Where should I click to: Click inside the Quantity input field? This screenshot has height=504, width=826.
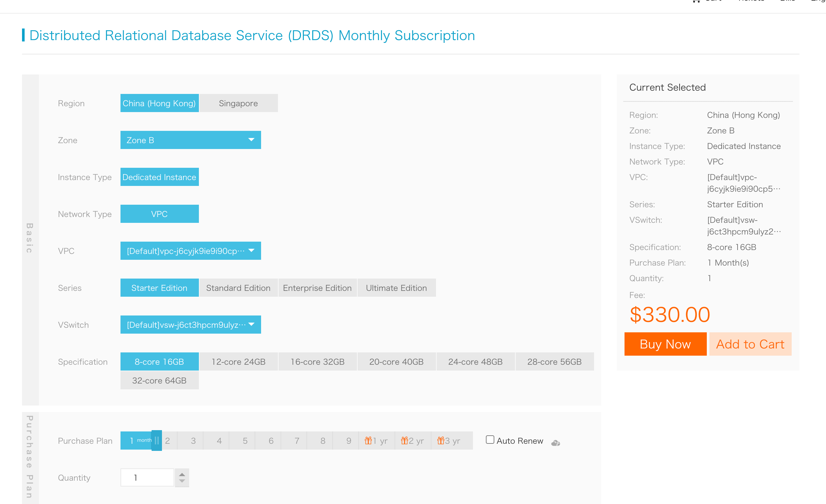pyautogui.click(x=147, y=477)
